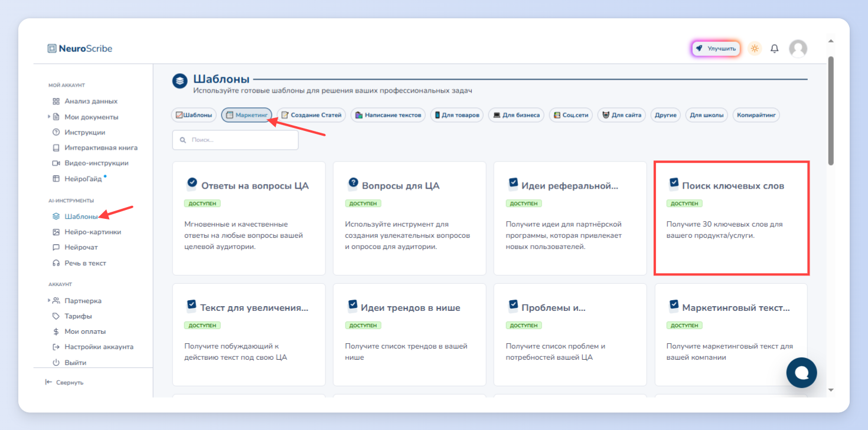Click the Шаблоны heading layers icon

[x=180, y=81]
